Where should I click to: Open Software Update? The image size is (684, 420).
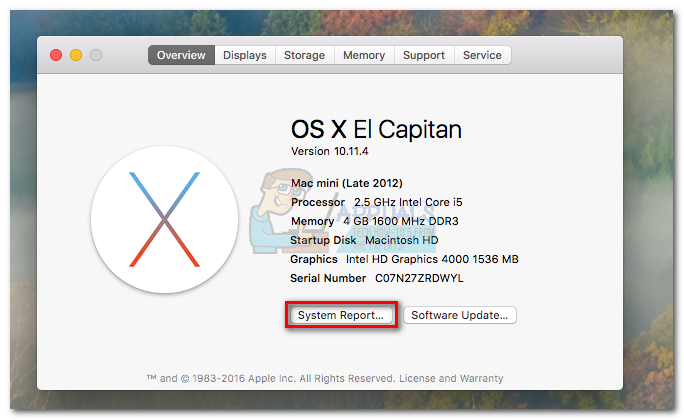[x=460, y=315]
